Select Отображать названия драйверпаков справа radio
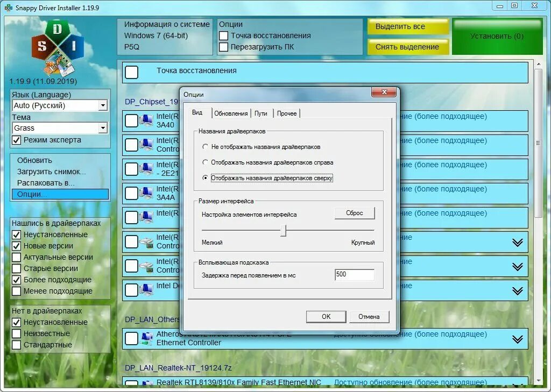551x392 pixels. [205, 162]
